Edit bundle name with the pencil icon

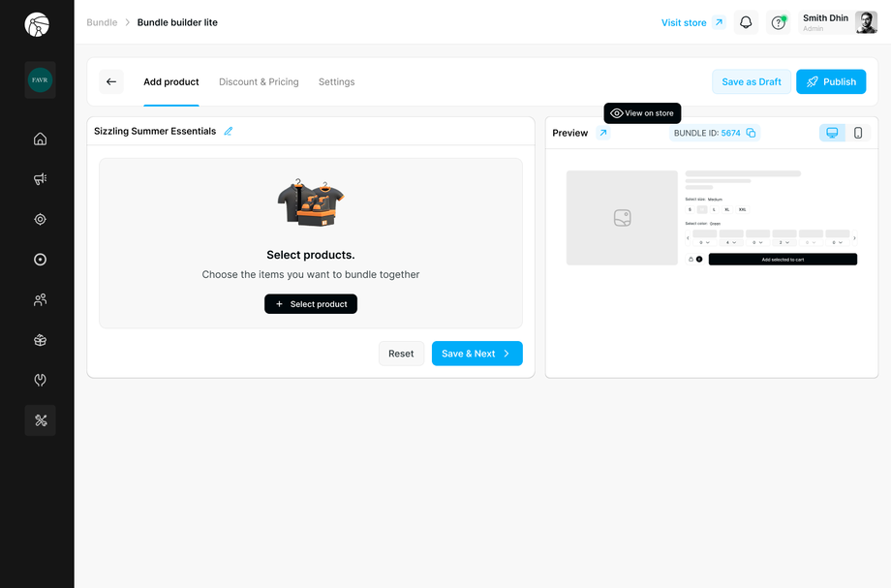(x=228, y=131)
